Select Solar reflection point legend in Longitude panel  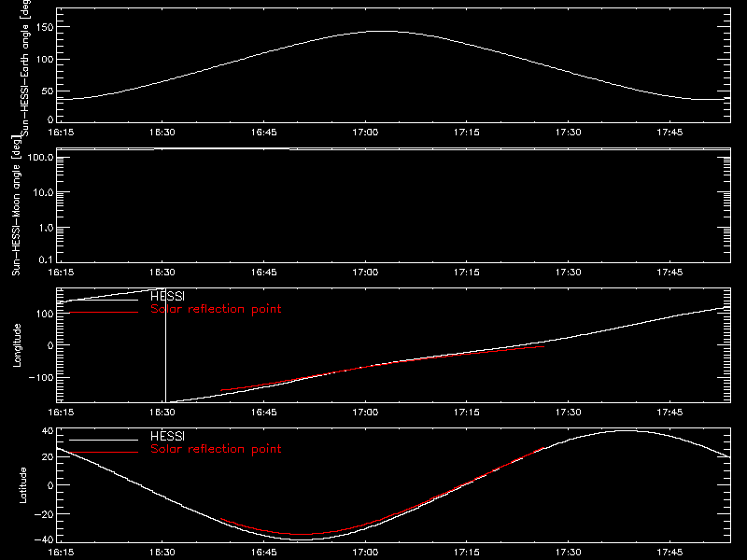tap(216, 309)
